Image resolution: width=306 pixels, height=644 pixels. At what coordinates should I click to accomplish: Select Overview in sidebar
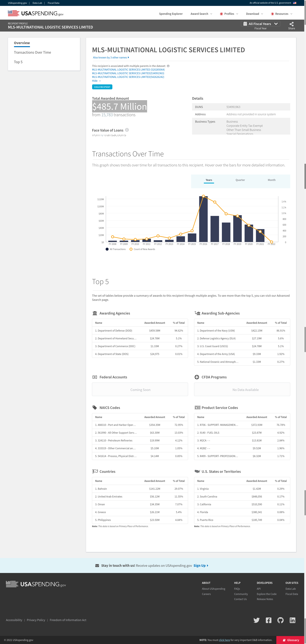(22, 43)
